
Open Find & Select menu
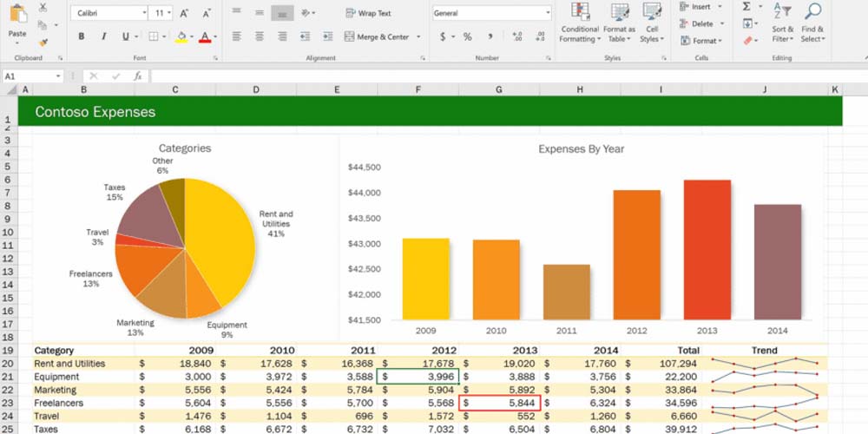(x=812, y=23)
